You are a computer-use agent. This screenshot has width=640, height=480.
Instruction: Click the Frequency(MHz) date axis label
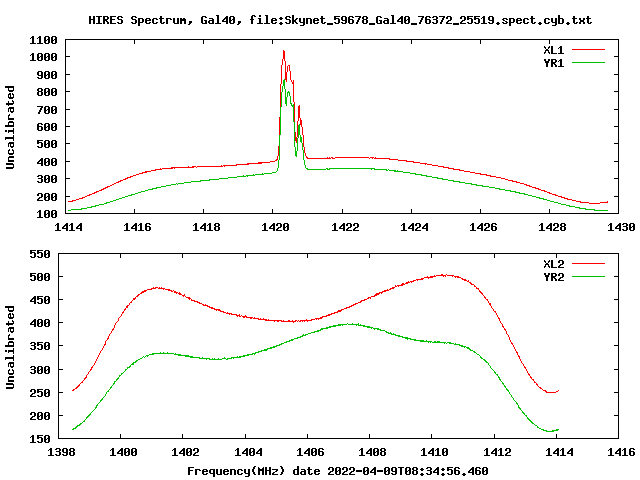(338, 471)
